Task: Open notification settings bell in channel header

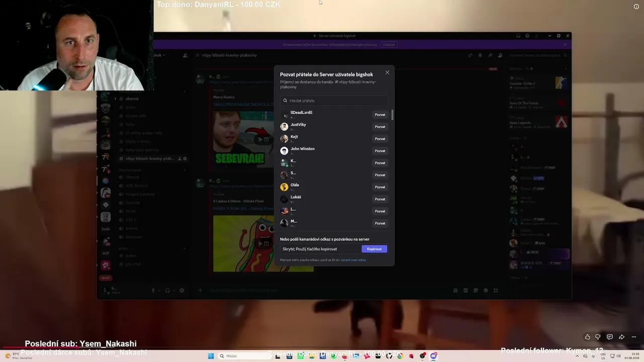Action: coord(480,55)
